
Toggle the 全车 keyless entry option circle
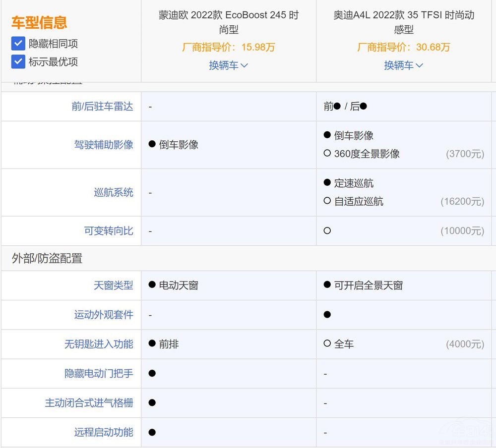pos(326,344)
